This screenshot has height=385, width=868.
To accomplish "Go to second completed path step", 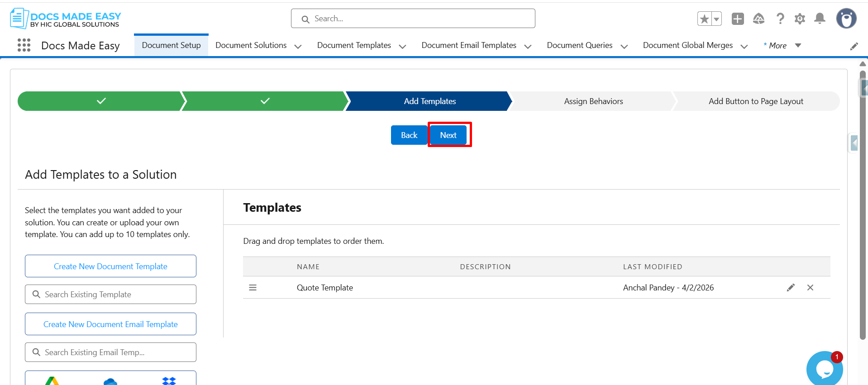I will pyautogui.click(x=265, y=101).
